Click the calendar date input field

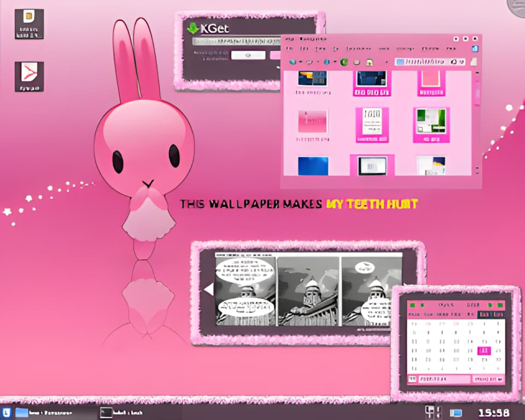pyautogui.click(x=444, y=379)
